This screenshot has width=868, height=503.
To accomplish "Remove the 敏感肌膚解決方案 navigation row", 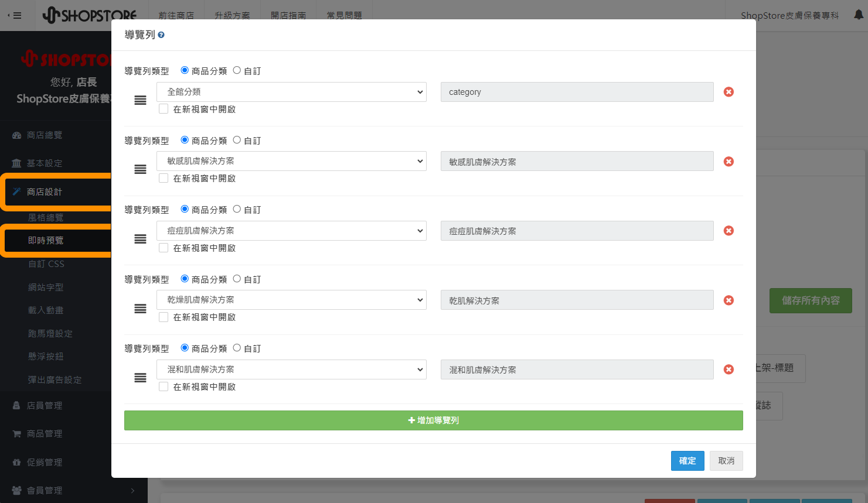I will point(729,162).
